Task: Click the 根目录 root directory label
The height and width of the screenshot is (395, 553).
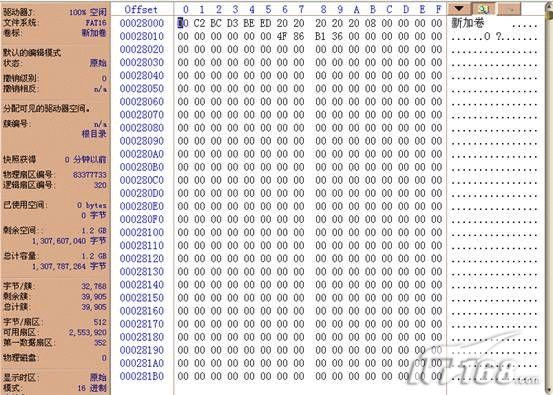Action: [x=94, y=134]
